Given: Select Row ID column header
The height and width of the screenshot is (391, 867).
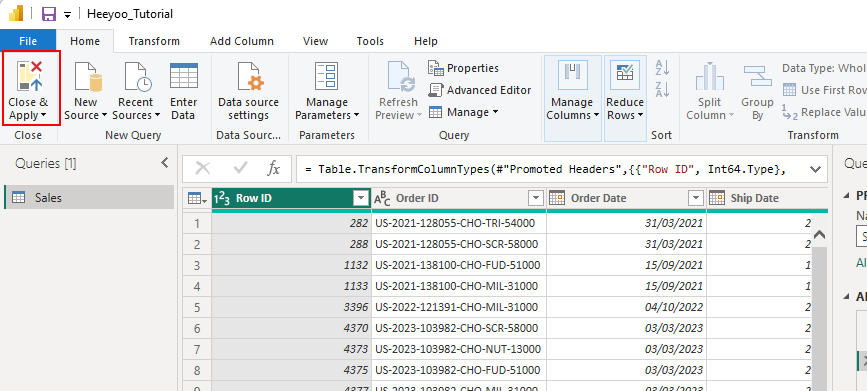Looking at the screenshot, I should click(x=291, y=199).
